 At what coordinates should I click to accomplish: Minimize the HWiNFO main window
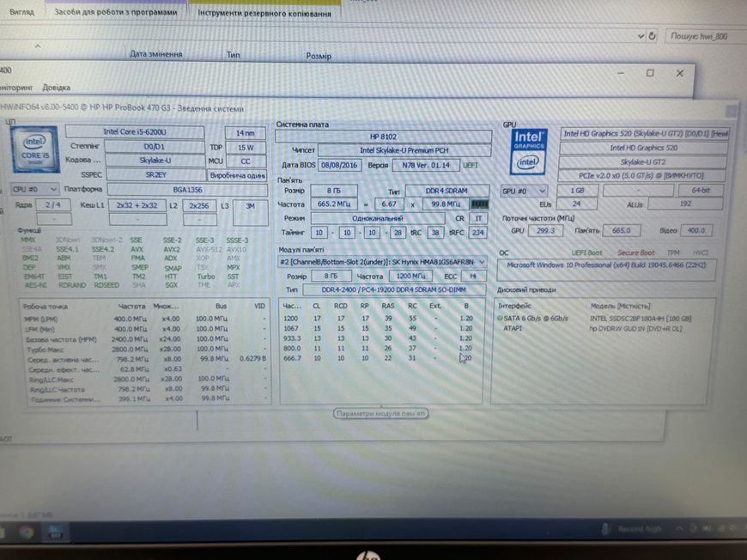pos(620,73)
